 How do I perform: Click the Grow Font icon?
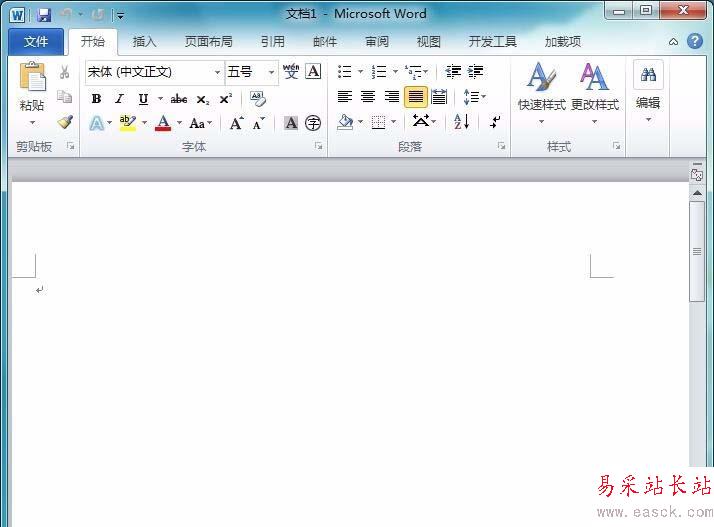[236, 123]
